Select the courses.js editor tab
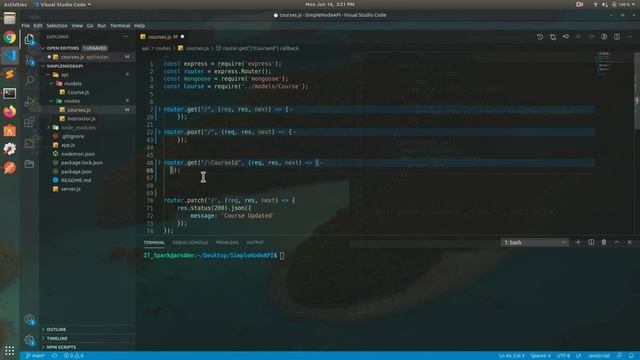640x360 pixels. click(162, 37)
